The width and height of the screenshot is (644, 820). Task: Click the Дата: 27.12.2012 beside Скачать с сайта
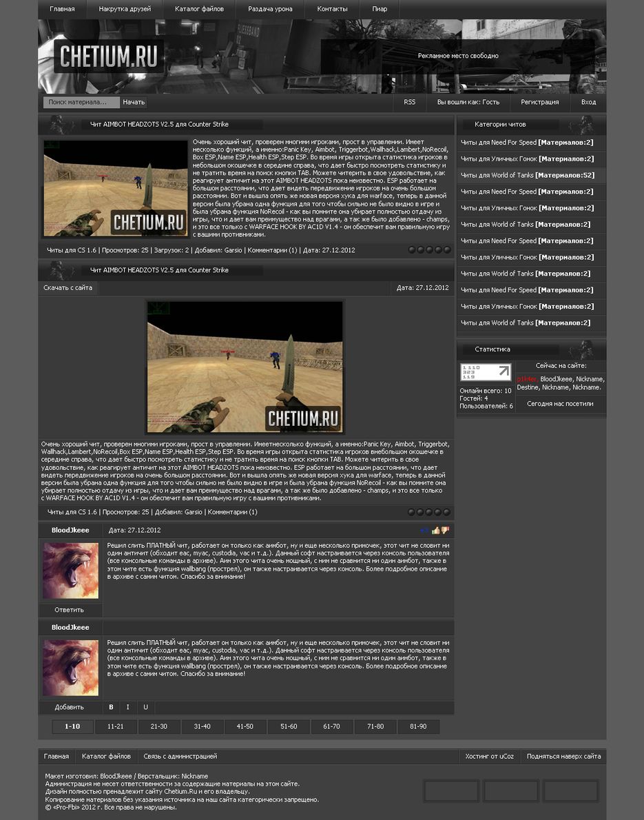[x=422, y=287]
